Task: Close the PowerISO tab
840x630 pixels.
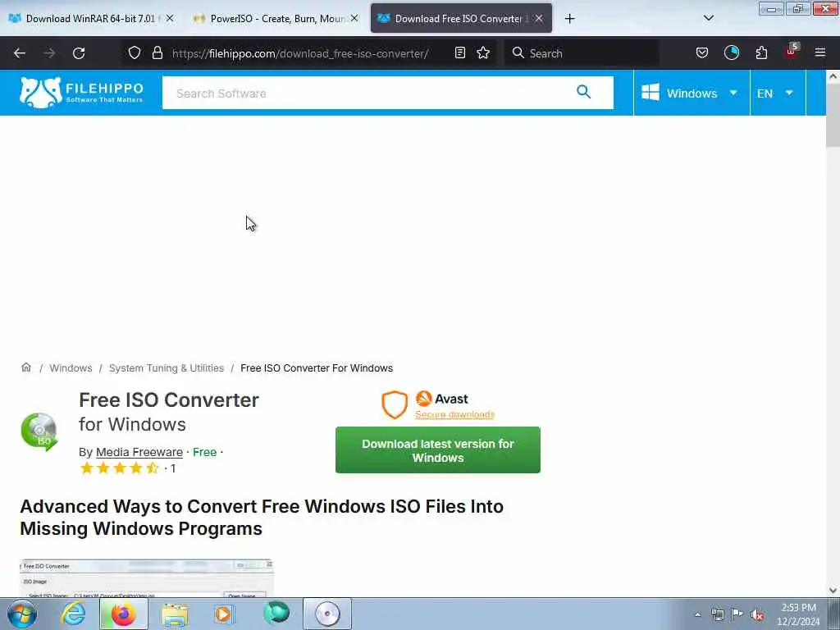Action: point(354,18)
